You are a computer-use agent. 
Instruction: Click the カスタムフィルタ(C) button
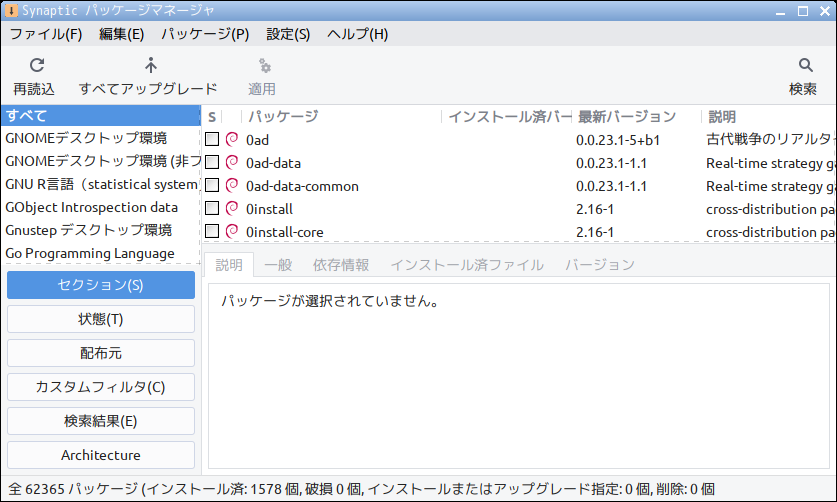101,387
